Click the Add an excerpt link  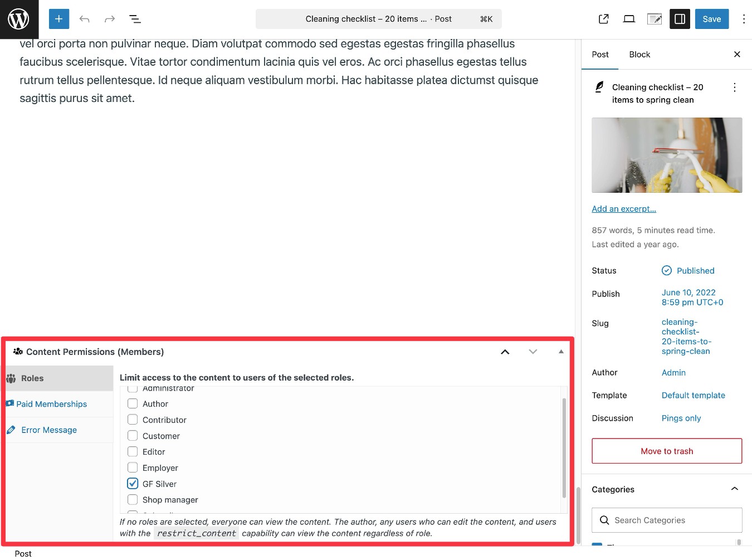coord(623,208)
